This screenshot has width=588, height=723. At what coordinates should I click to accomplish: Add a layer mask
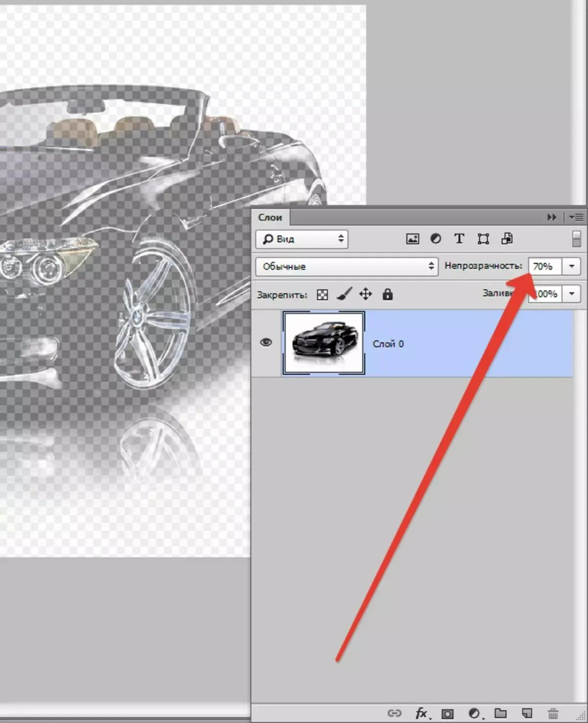pyautogui.click(x=447, y=713)
